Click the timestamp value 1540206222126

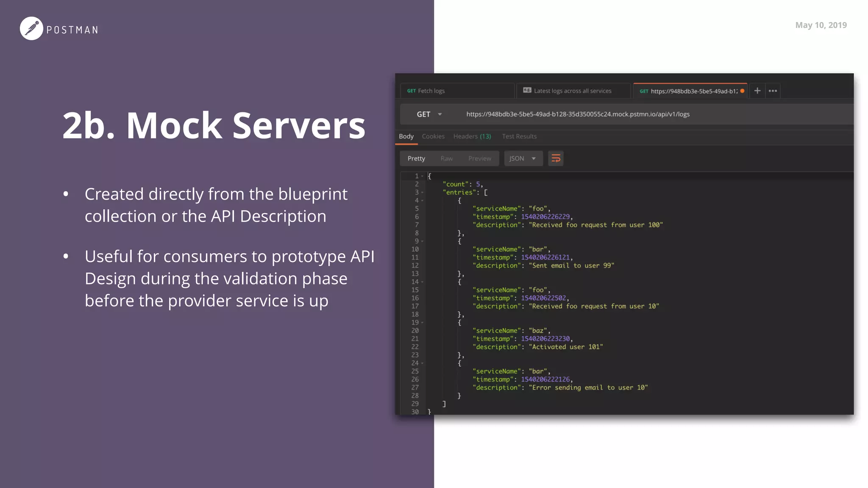point(545,380)
